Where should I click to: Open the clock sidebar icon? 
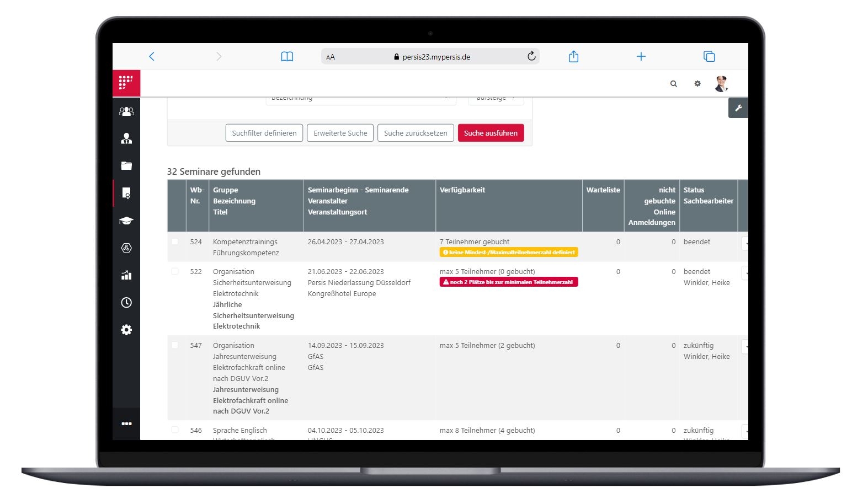tap(126, 302)
